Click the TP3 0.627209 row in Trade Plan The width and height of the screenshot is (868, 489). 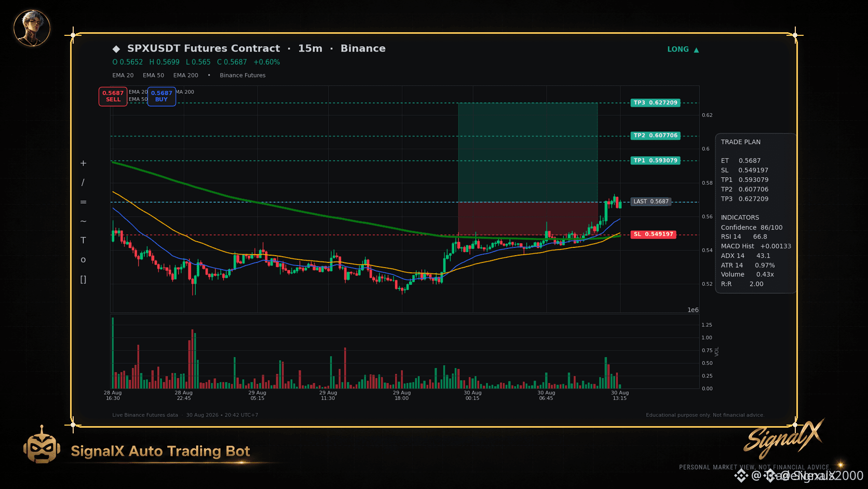(744, 199)
